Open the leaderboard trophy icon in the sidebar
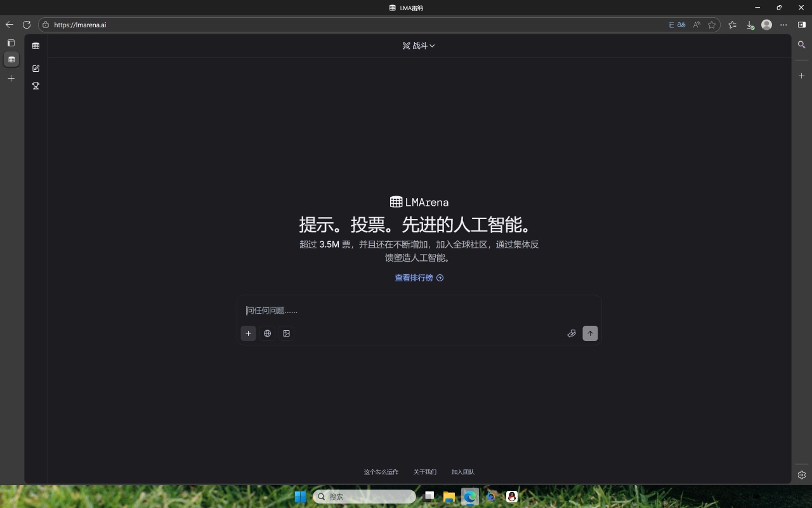812x508 pixels. coord(36,86)
